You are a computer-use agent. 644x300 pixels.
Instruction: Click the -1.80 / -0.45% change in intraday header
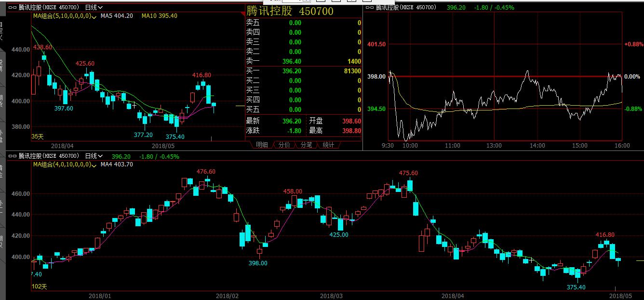coord(494,8)
